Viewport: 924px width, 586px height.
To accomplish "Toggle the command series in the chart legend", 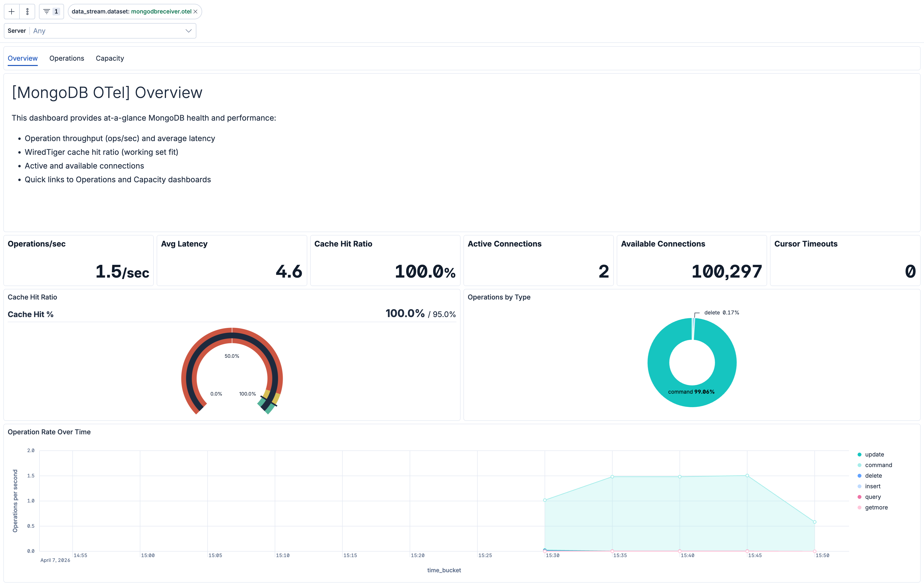I will (878, 465).
